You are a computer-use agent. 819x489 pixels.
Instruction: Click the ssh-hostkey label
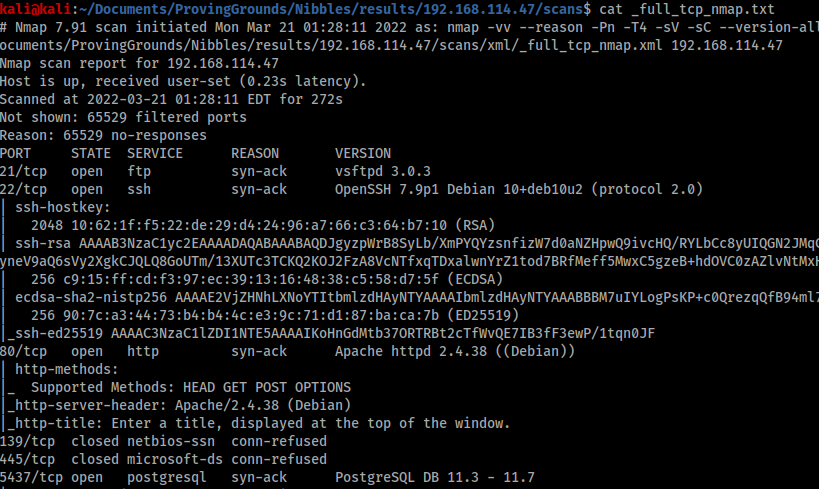click(x=63, y=207)
